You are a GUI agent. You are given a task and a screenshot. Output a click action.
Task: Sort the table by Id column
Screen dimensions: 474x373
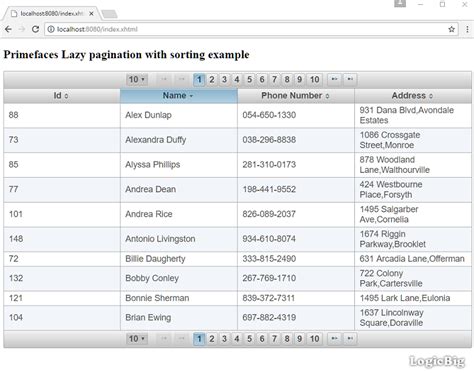click(x=62, y=96)
